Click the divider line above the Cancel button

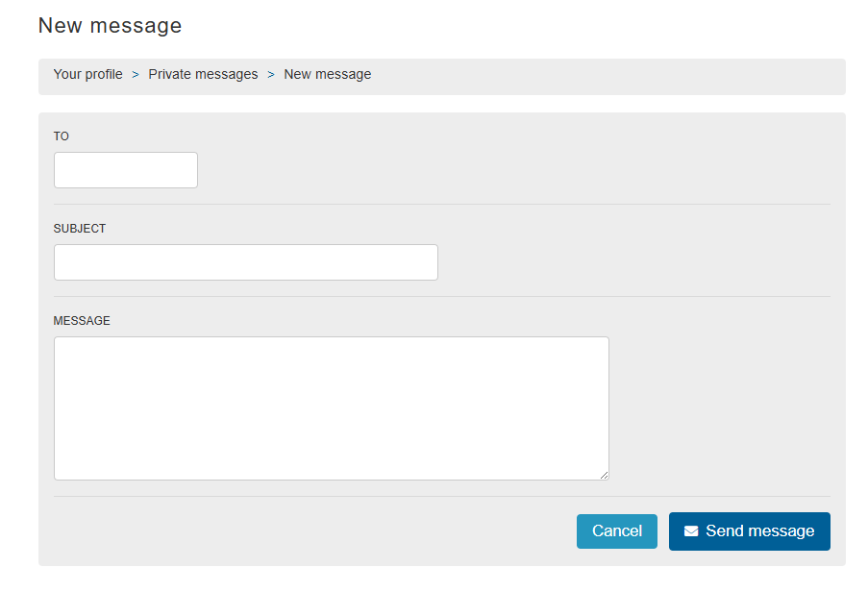442,496
